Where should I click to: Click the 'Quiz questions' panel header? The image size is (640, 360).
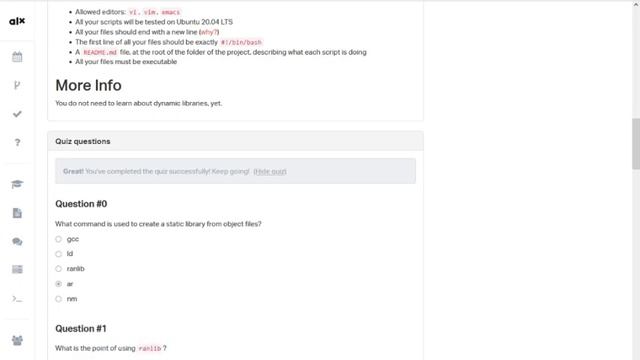click(x=236, y=141)
